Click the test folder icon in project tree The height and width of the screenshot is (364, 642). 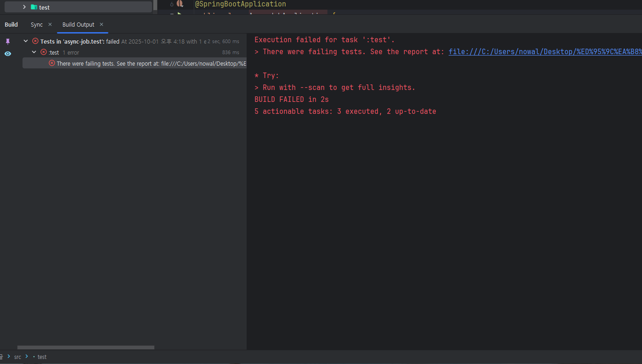pos(34,7)
